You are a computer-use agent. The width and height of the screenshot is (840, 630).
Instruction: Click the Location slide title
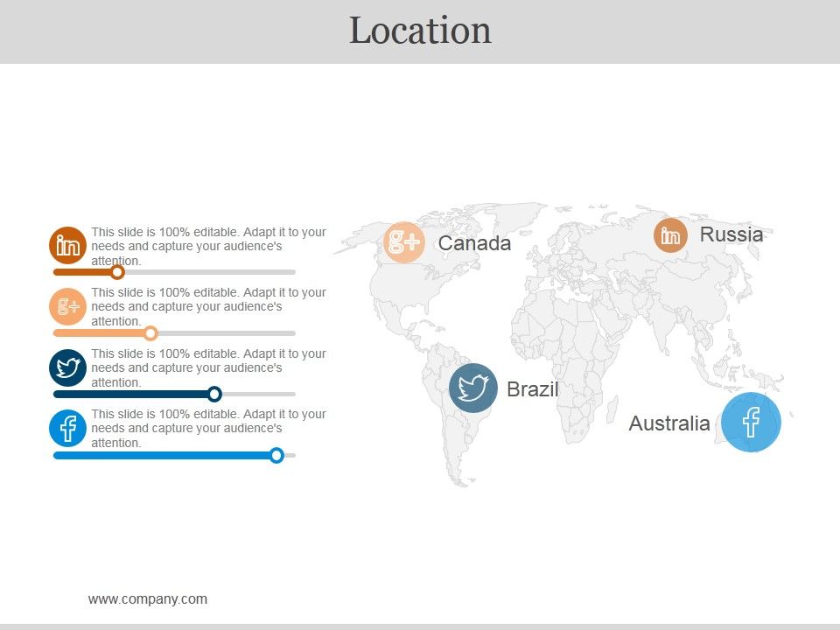420,30
